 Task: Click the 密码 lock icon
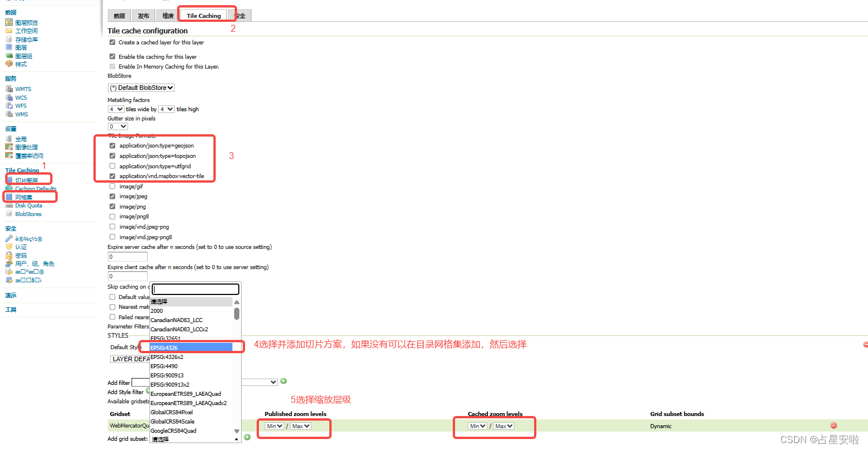(9, 255)
